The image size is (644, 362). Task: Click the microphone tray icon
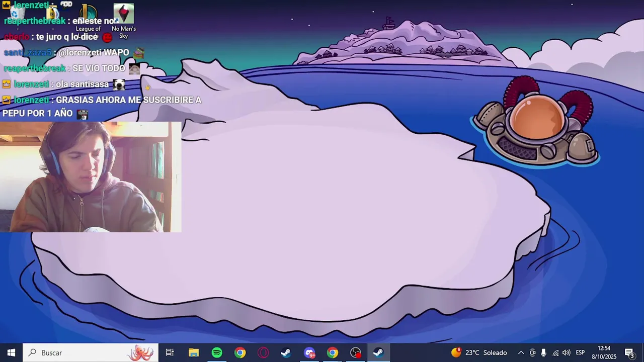pyautogui.click(x=543, y=352)
